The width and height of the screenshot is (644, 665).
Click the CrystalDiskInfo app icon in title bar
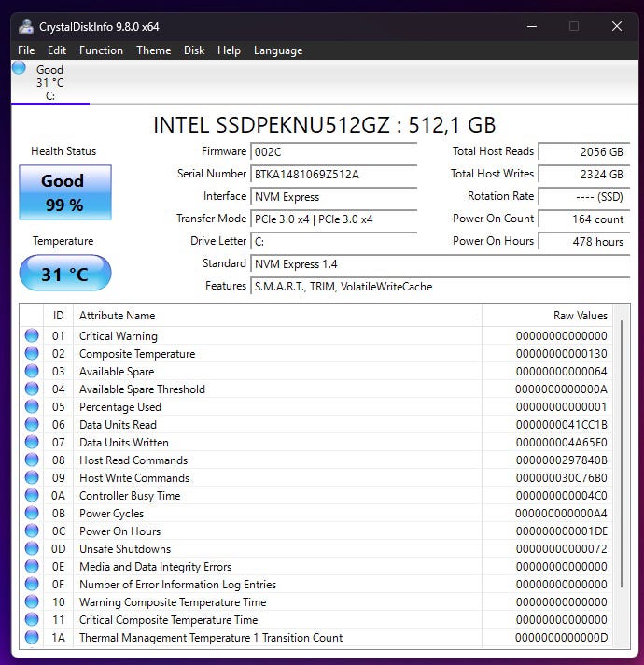coord(26,26)
